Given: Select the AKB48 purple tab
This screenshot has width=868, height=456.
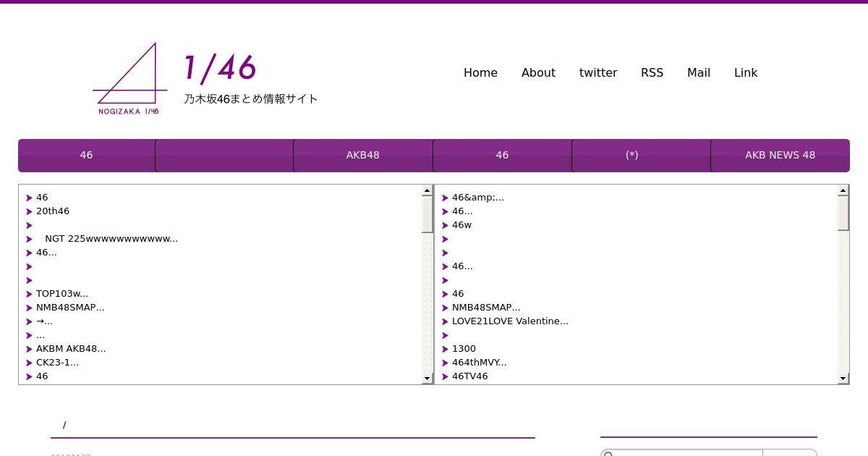Looking at the screenshot, I should click(x=363, y=155).
